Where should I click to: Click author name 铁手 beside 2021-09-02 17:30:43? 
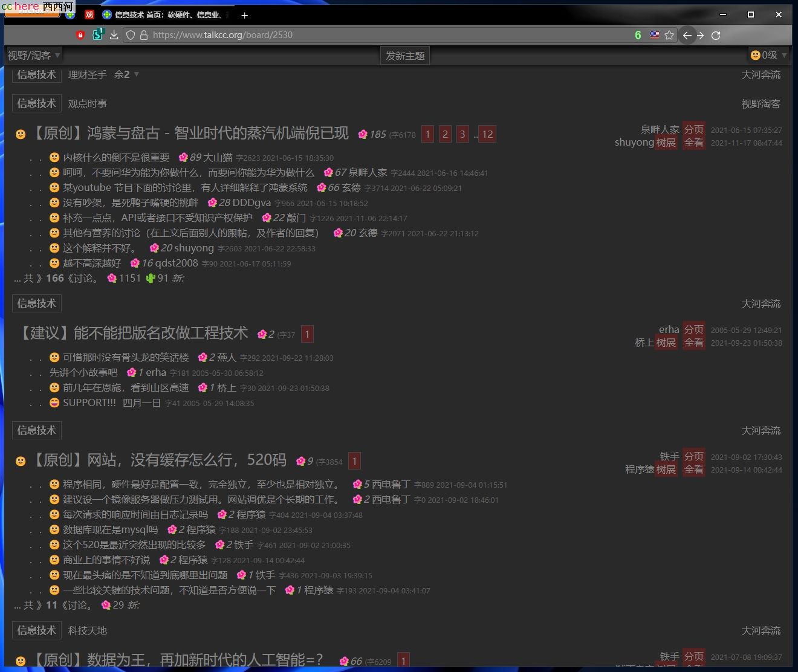tap(669, 456)
